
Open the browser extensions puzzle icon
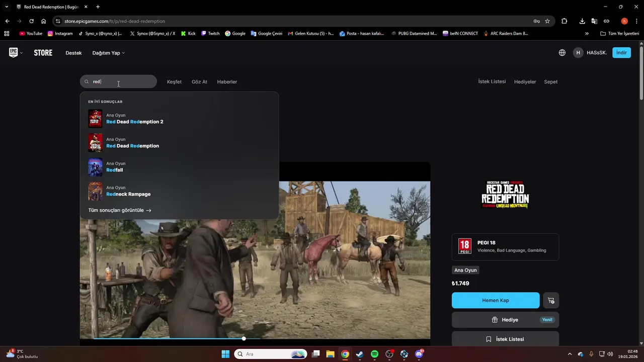click(564, 21)
